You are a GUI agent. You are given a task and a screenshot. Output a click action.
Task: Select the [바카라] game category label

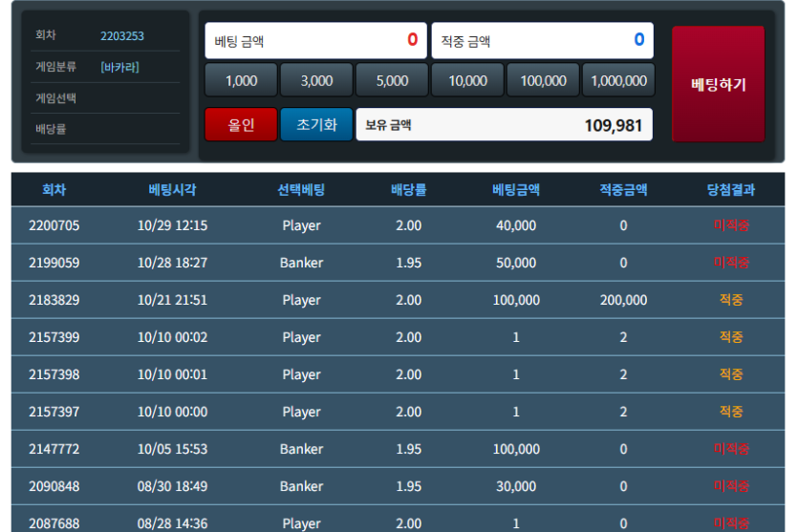coord(119,67)
